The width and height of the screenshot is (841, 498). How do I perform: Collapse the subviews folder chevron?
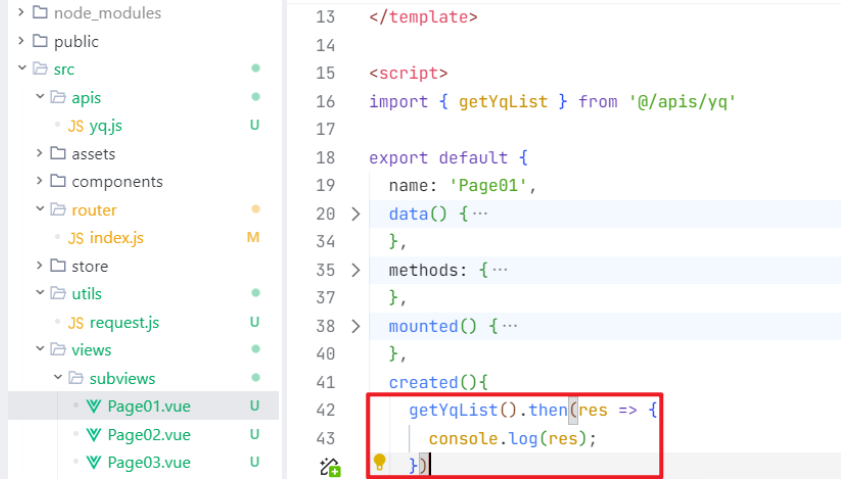(x=58, y=377)
